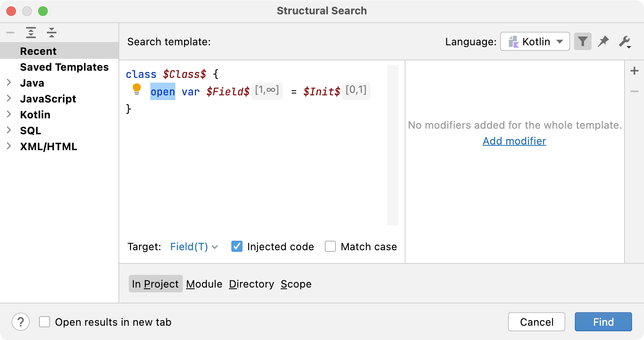Screen dimensions: 644x340
Task: Check Open results in new tab
Action: pos(45,322)
